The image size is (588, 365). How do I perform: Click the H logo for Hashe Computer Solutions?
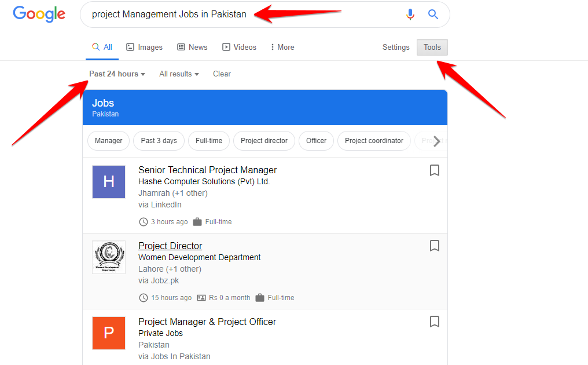click(109, 182)
